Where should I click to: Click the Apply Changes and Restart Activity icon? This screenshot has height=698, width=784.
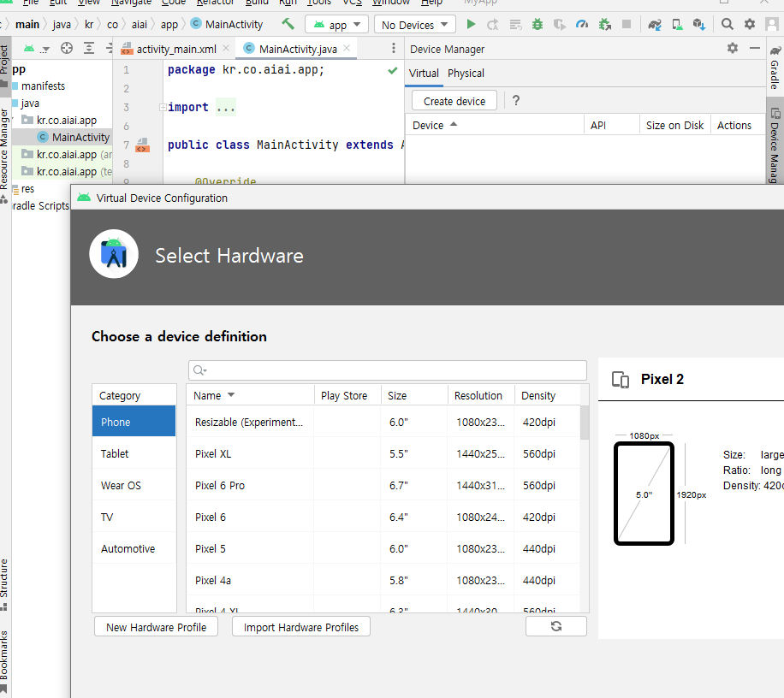pyautogui.click(x=492, y=25)
